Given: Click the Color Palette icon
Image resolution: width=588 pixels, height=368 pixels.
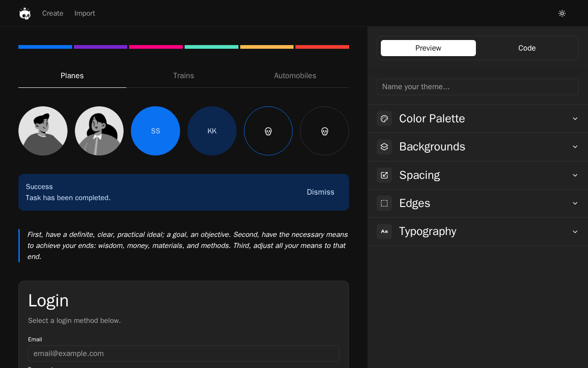Looking at the screenshot, I should coord(384,119).
